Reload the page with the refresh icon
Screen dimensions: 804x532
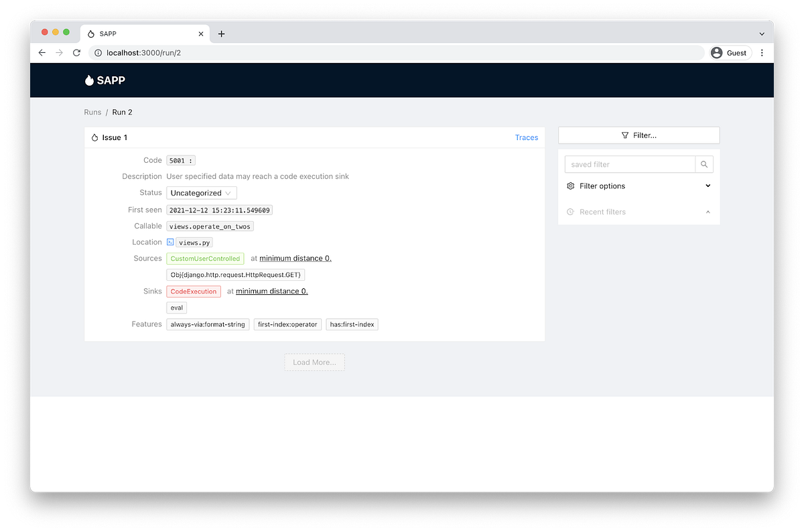pyautogui.click(x=76, y=52)
